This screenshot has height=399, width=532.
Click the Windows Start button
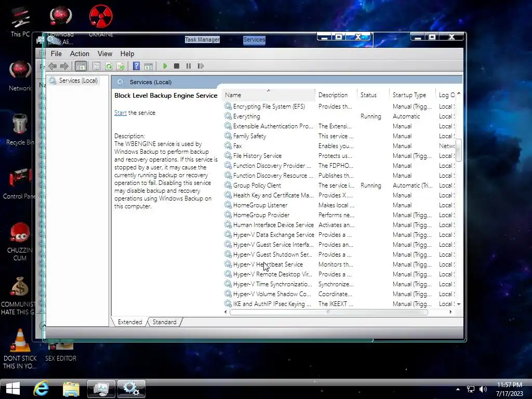(x=13, y=389)
